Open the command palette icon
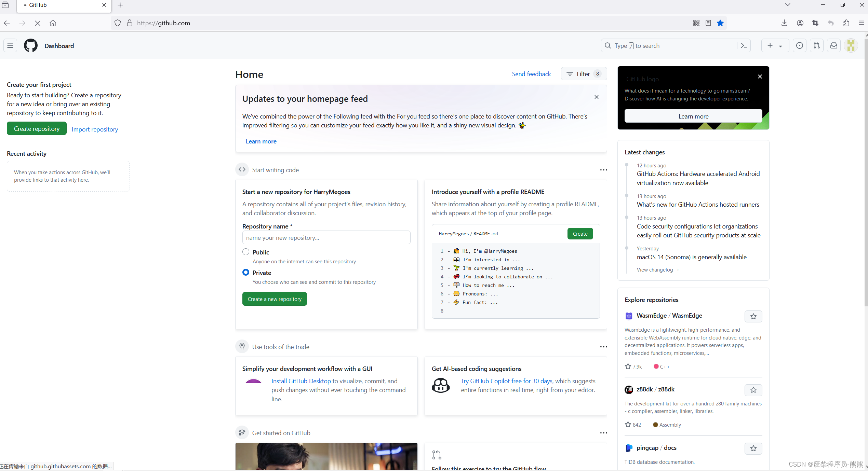The image size is (868, 471). click(744, 45)
